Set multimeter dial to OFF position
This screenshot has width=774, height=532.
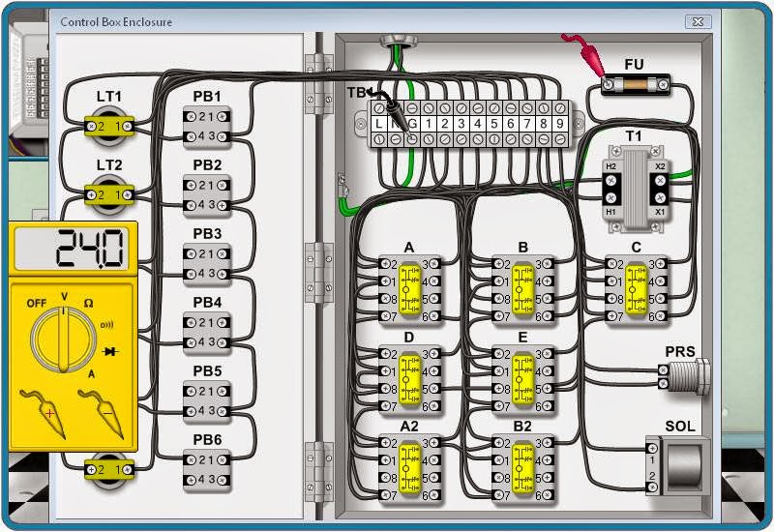pos(36,303)
